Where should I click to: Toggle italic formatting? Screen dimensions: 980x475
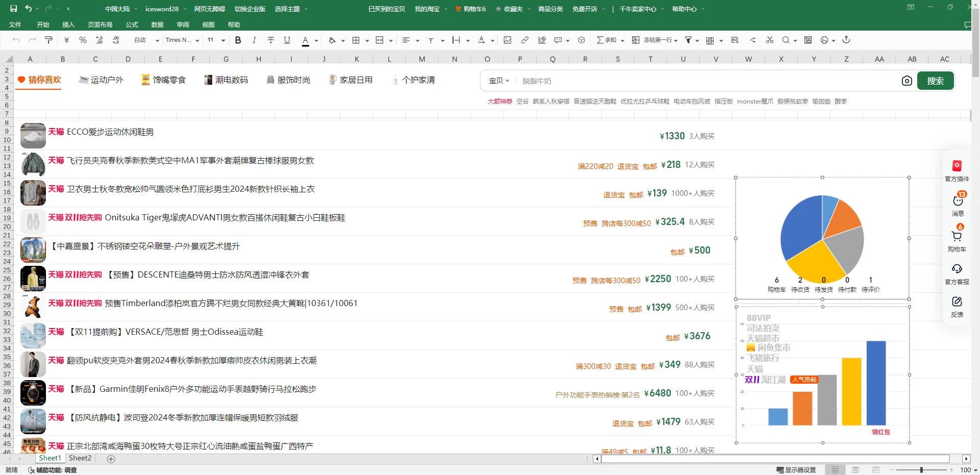click(254, 40)
